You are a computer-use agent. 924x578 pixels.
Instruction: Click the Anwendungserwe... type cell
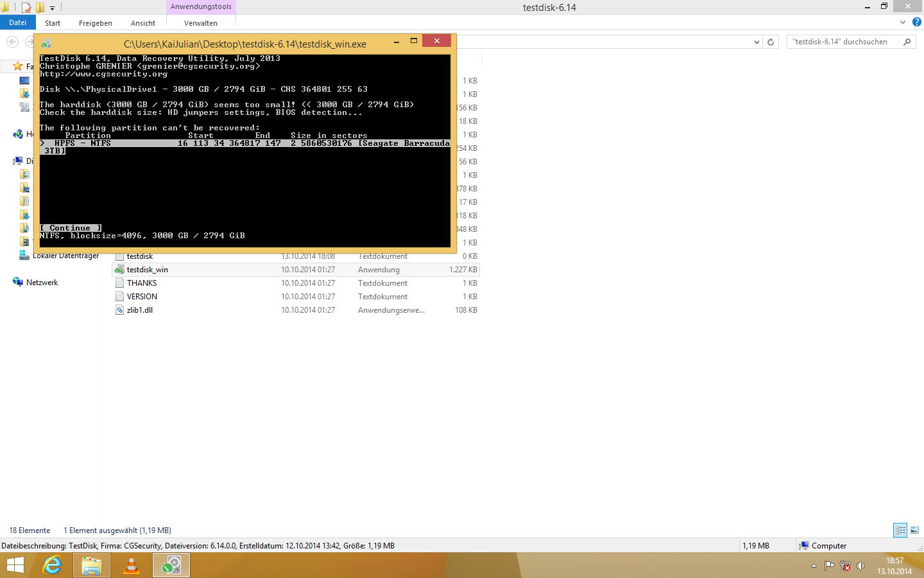coord(391,310)
